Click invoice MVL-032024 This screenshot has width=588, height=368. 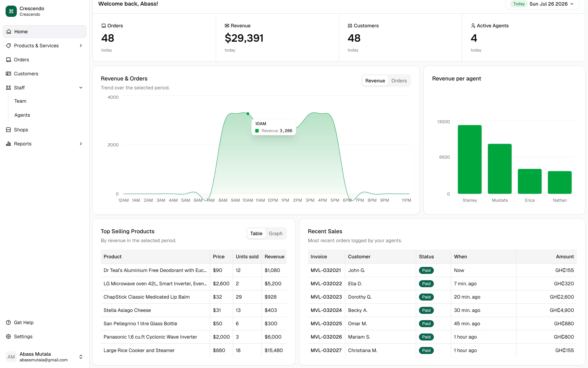(326, 310)
